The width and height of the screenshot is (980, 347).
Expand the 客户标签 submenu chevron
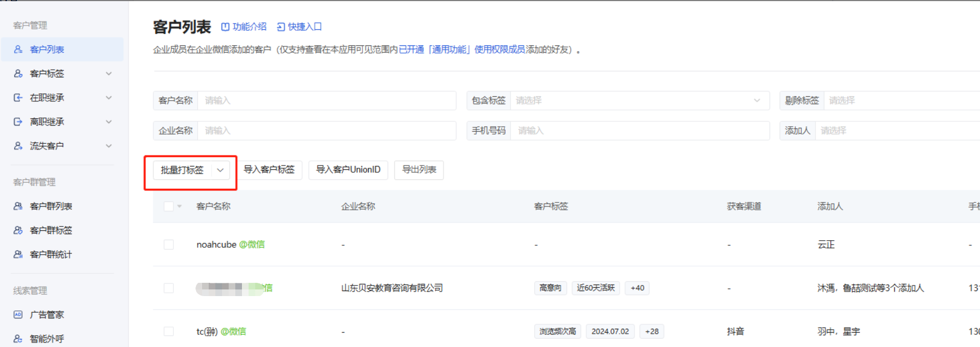pos(109,74)
